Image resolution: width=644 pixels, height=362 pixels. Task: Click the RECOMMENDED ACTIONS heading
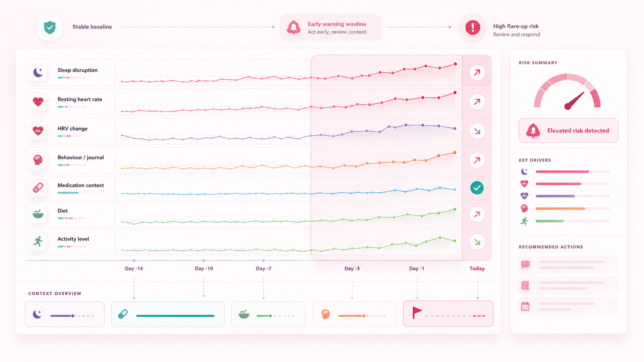click(551, 247)
